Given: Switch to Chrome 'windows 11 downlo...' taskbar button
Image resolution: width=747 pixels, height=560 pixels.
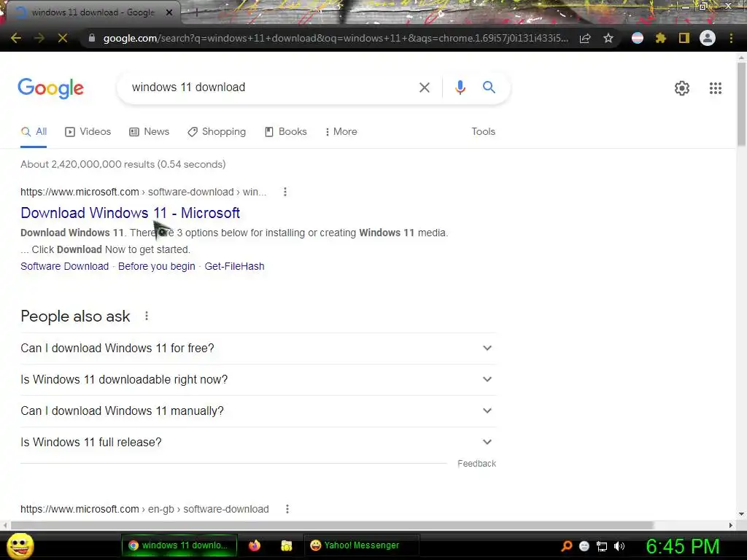Looking at the screenshot, I should point(179,545).
